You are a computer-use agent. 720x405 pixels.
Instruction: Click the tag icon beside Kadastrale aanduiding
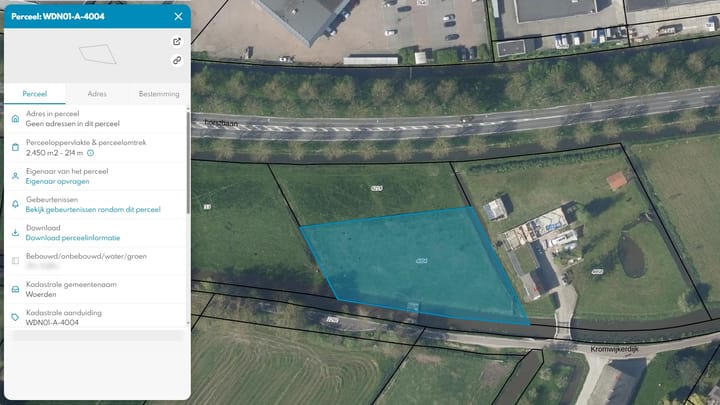[15, 318]
